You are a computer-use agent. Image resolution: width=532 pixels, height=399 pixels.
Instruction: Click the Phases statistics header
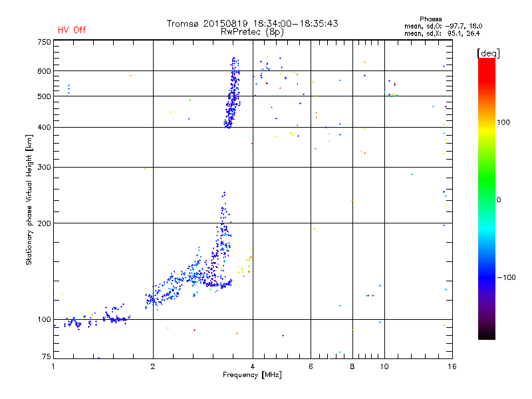[430, 19]
